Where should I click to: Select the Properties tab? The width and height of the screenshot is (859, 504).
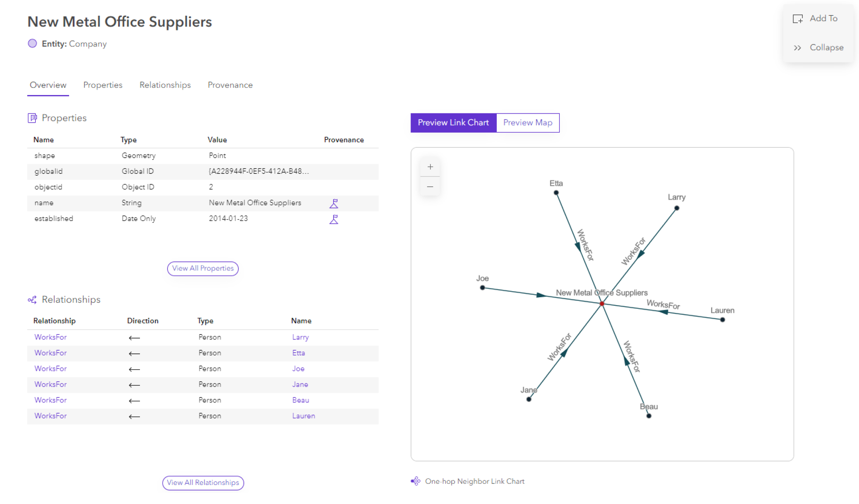tap(103, 85)
